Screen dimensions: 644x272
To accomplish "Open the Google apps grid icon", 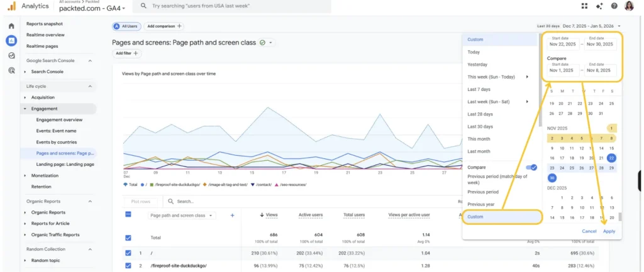I will (586, 6).
